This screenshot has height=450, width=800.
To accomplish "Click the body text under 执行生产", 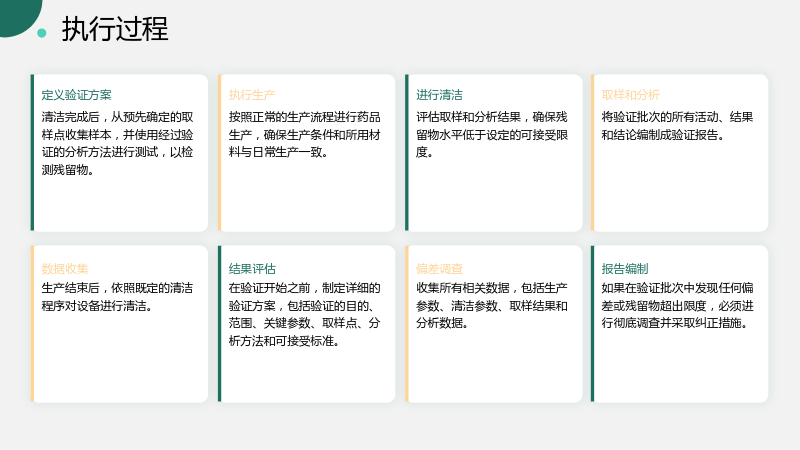I will click(x=305, y=135).
